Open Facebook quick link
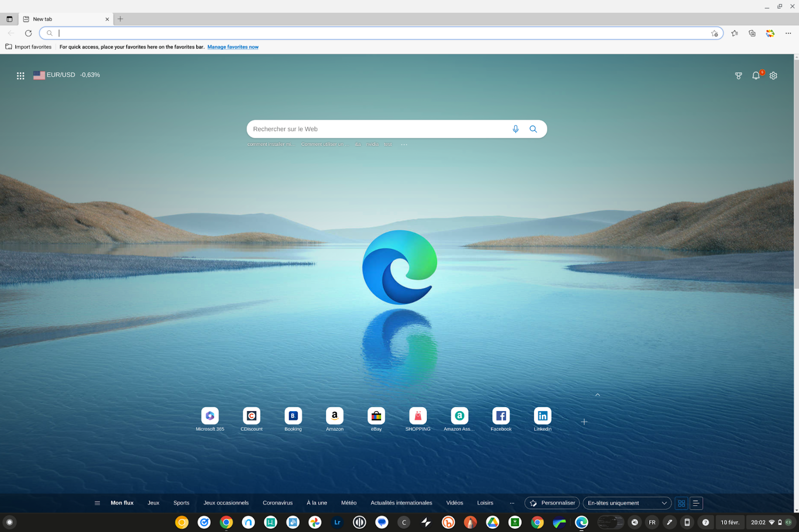This screenshot has height=532, width=799. click(501, 419)
